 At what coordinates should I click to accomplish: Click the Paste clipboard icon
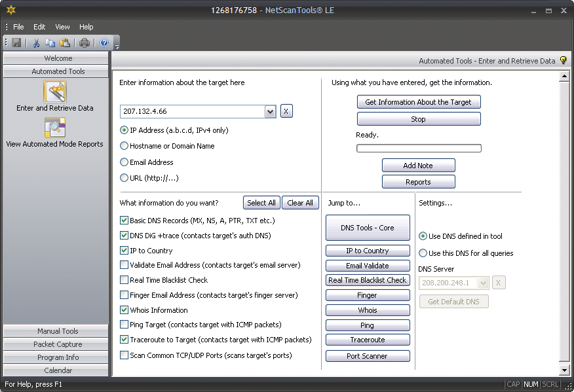[65, 43]
